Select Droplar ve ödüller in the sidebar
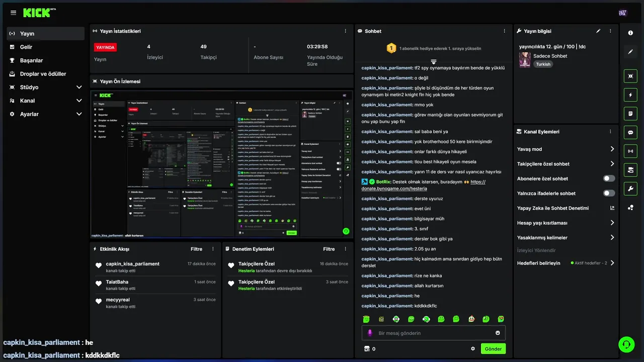Screen dimensions: 644x362 46,74
